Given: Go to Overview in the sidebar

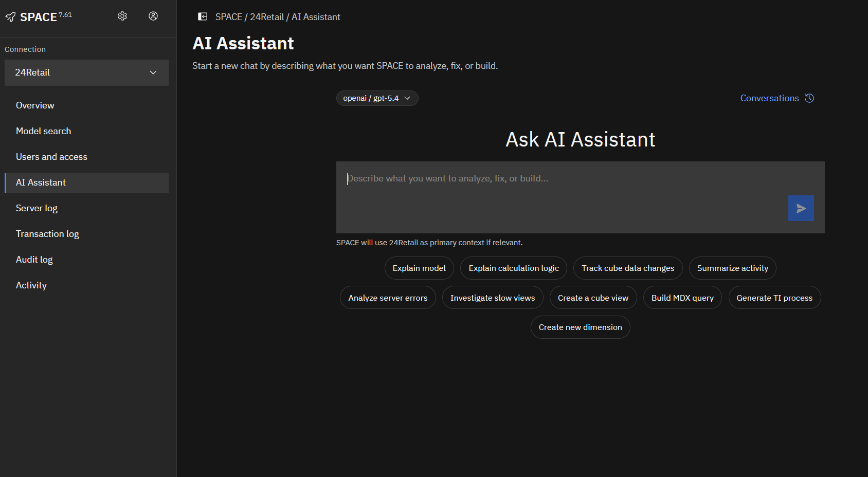Looking at the screenshot, I should pyautogui.click(x=86, y=105).
